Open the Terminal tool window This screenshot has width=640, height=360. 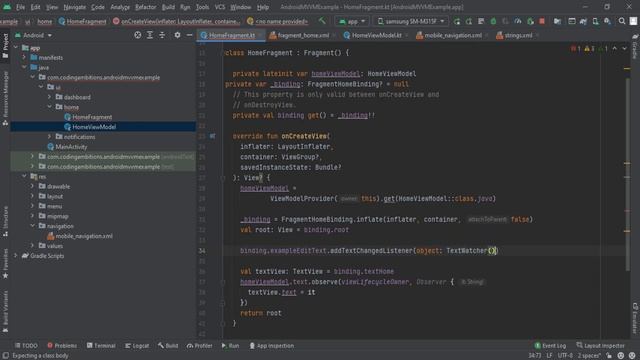tap(101, 346)
